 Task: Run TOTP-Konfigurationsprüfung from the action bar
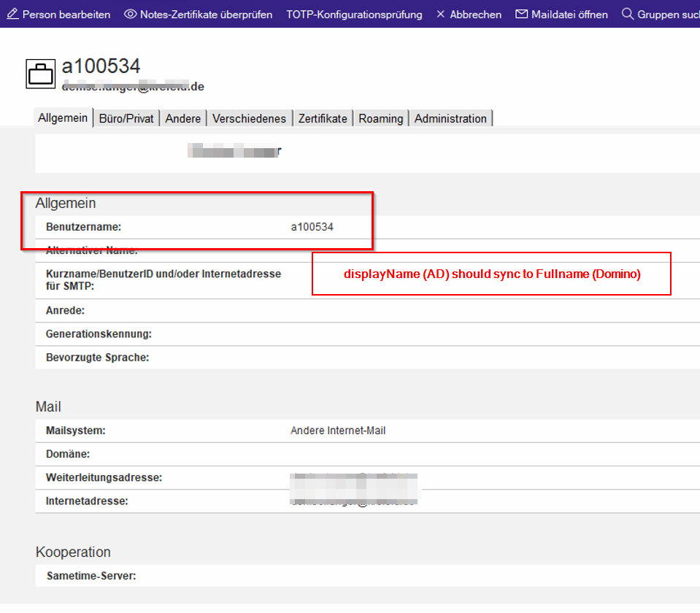click(x=354, y=15)
